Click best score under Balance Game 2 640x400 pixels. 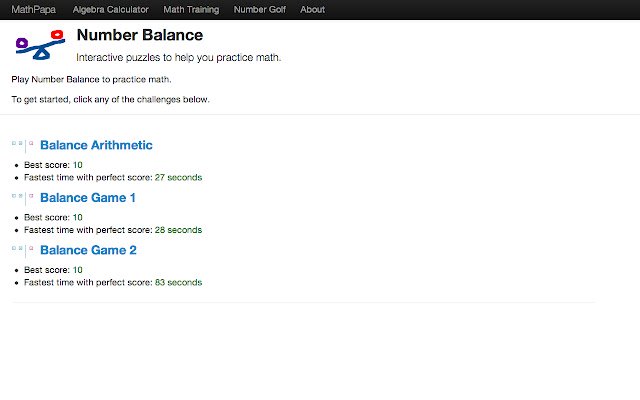53,270
